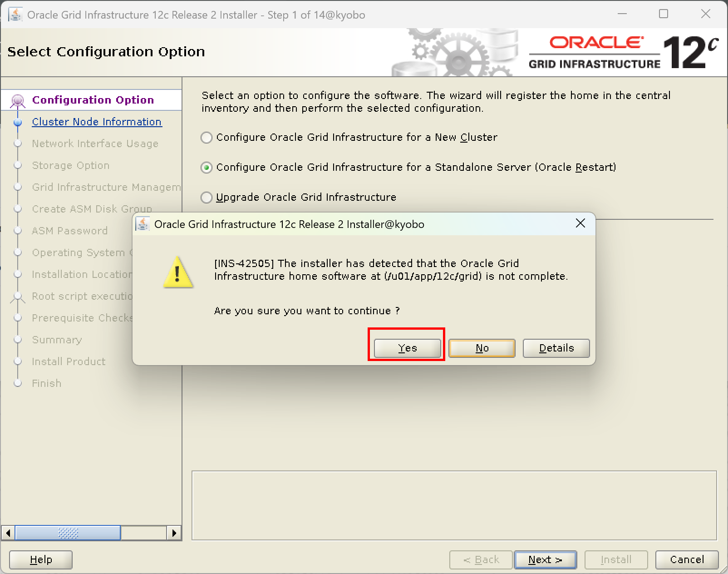Click the Storage Option step
This screenshot has height=574, width=728.
pos(70,165)
